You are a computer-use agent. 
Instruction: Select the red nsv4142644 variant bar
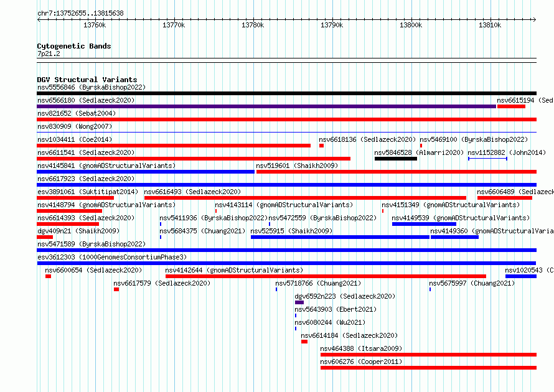pos(326,276)
